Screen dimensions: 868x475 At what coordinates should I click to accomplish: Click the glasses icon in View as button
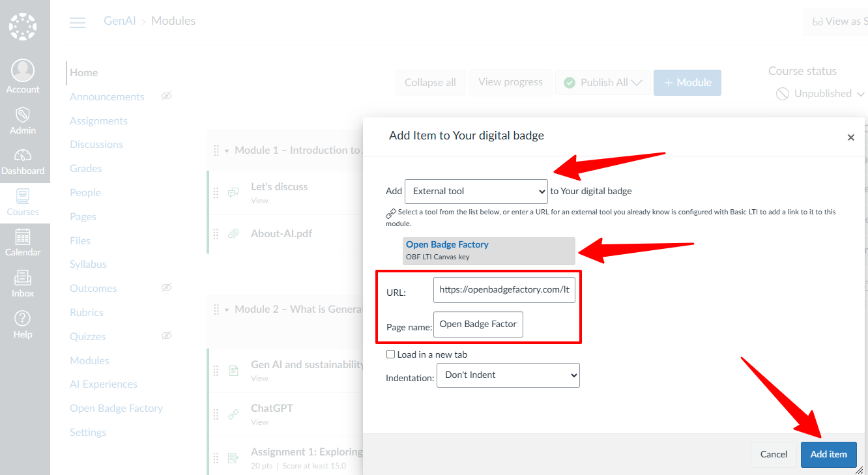[x=817, y=22]
